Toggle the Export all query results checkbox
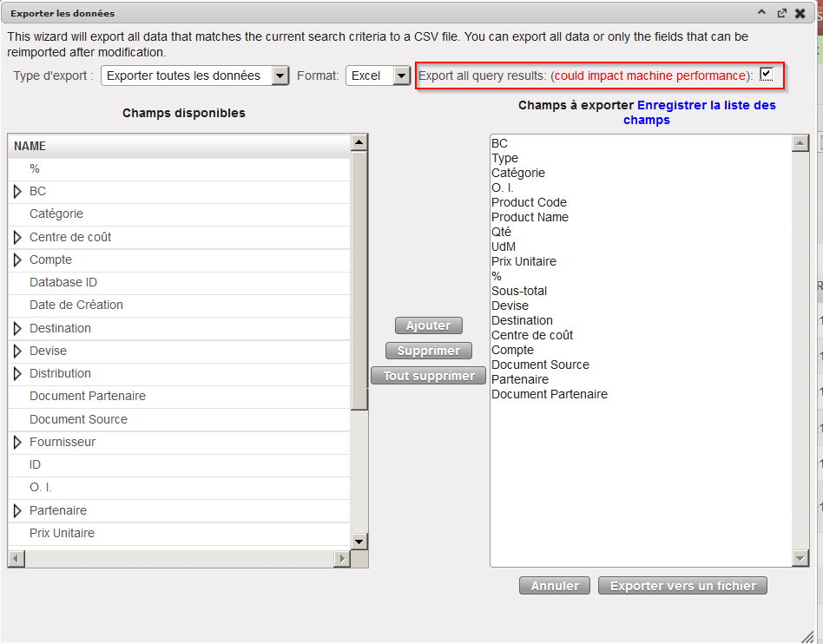Viewport: 823px width, 644px height. tap(766, 74)
